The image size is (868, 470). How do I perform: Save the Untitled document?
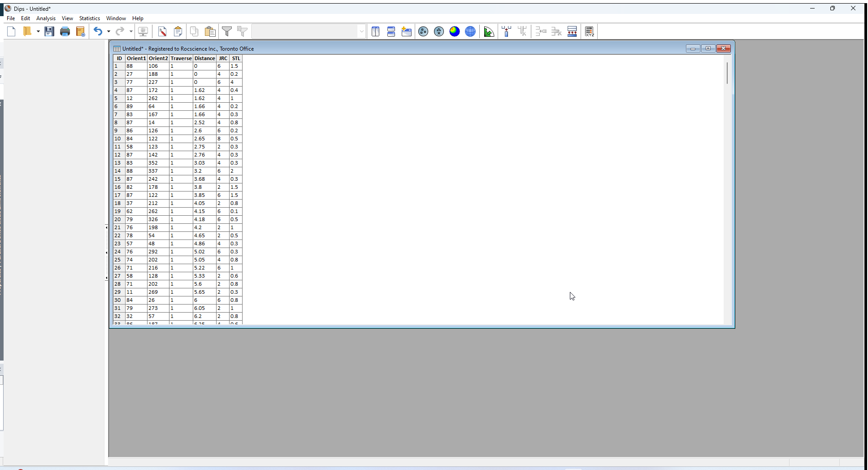(x=49, y=31)
